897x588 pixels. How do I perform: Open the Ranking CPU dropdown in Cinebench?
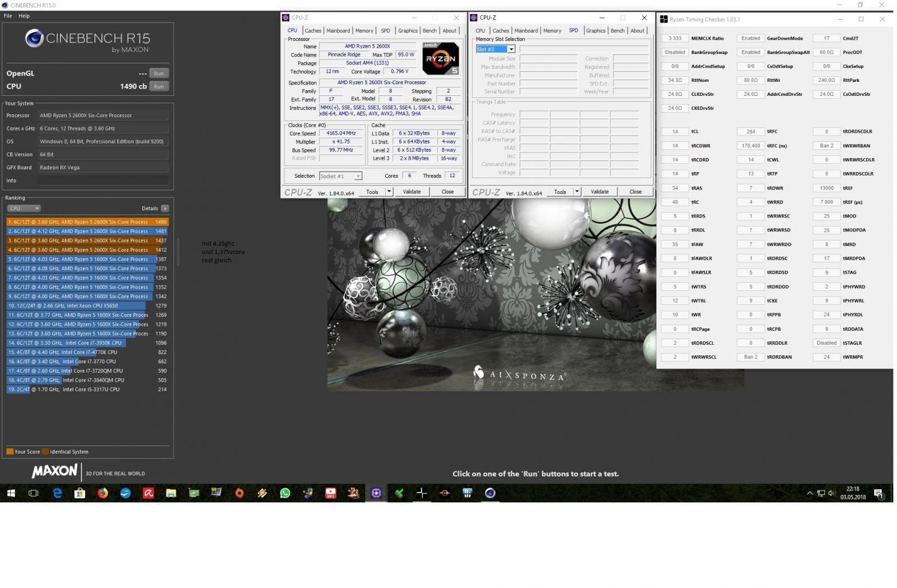24,209
